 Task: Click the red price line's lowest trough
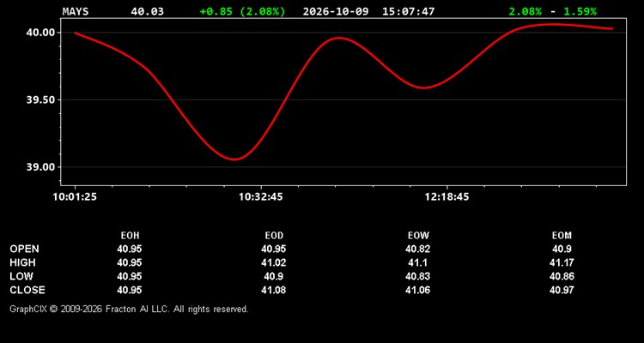[x=234, y=159]
